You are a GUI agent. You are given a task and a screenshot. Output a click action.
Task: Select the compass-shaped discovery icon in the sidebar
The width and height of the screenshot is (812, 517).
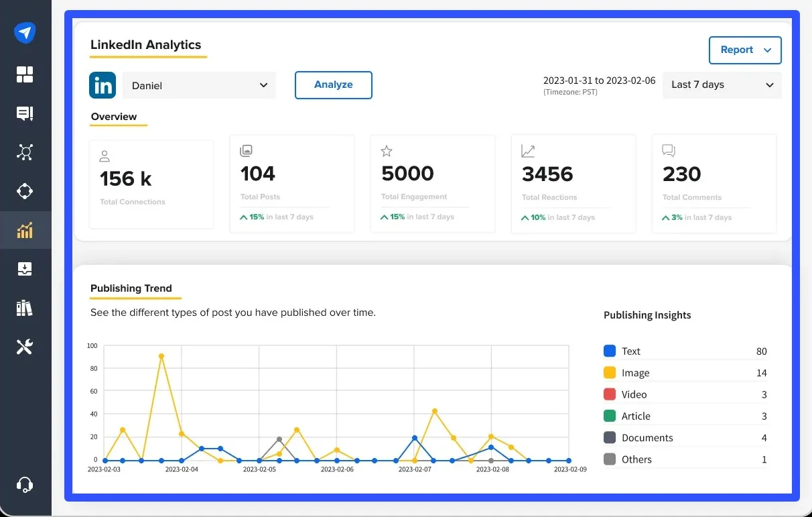point(25,191)
